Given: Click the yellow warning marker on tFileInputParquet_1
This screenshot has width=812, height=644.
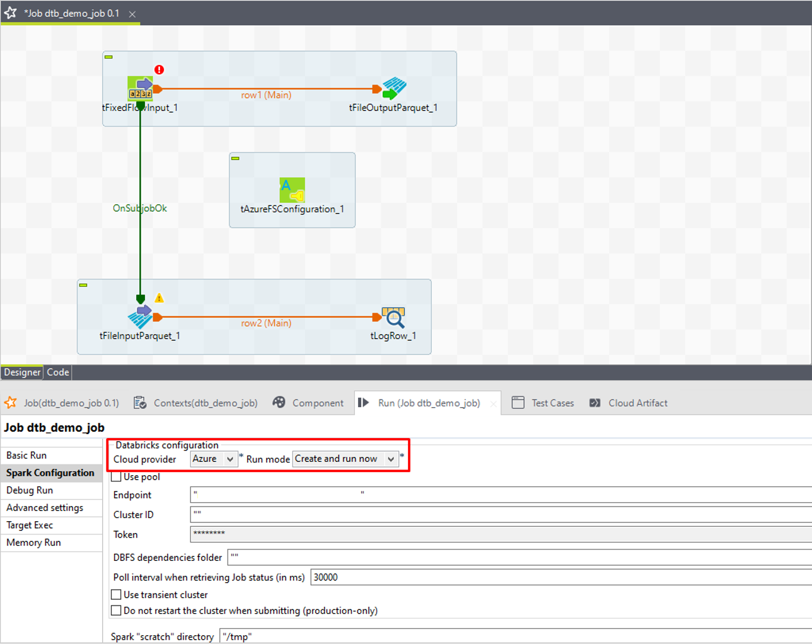Looking at the screenshot, I should tap(159, 298).
